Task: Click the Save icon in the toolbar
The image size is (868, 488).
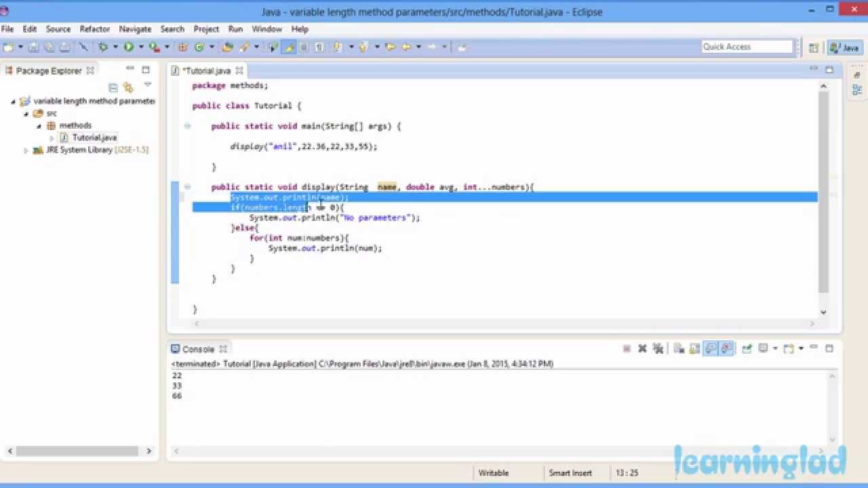Action: pos(33,47)
